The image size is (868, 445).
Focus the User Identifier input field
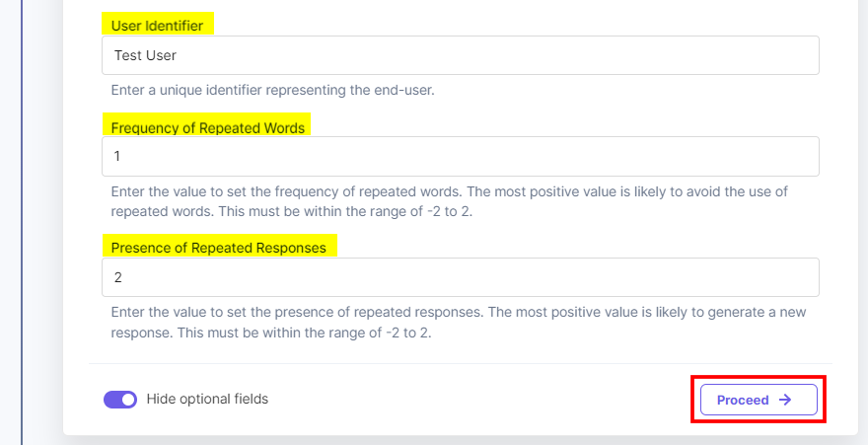[460, 55]
